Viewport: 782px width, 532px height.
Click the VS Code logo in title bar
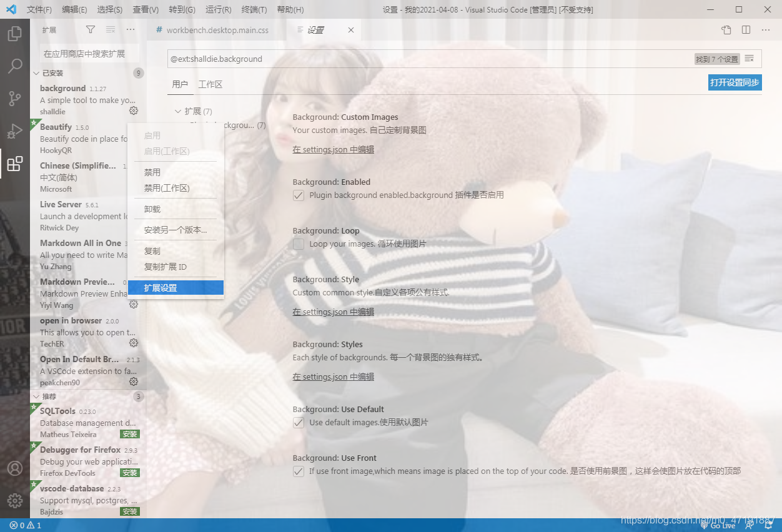[x=11, y=9]
